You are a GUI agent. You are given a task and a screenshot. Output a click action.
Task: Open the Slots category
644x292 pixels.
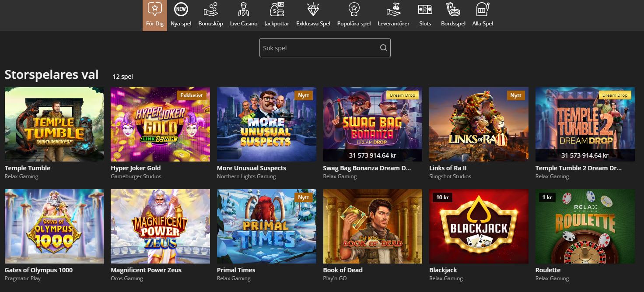point(425,15)
